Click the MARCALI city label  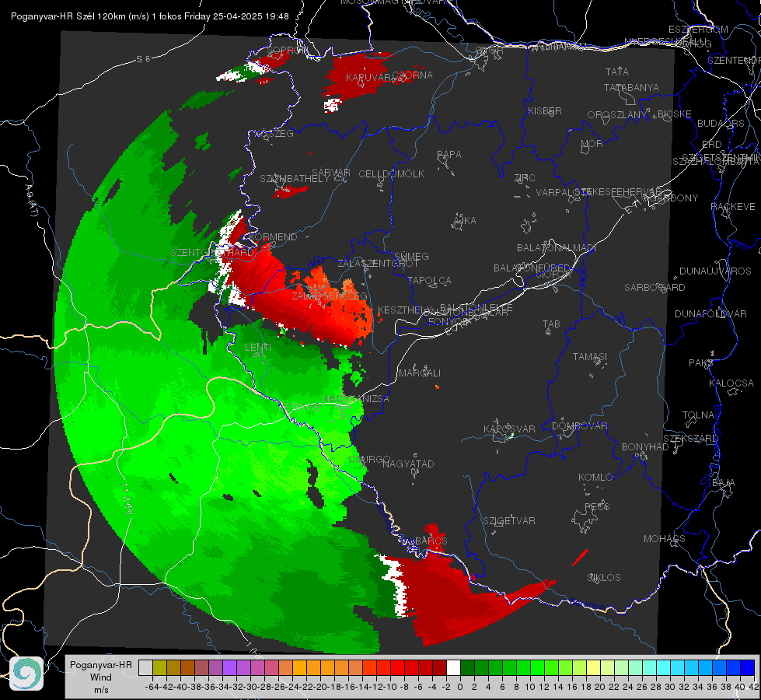(419, 373)
